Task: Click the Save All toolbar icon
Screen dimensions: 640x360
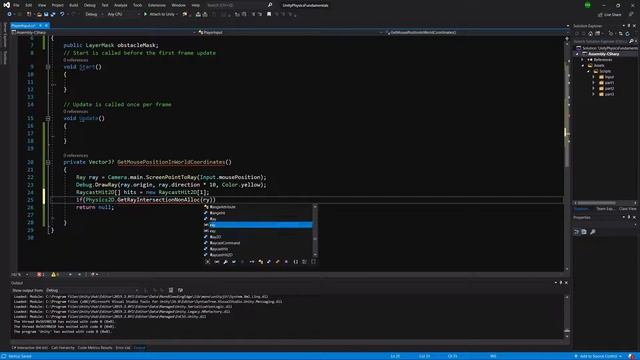Action: click(53, 14)
